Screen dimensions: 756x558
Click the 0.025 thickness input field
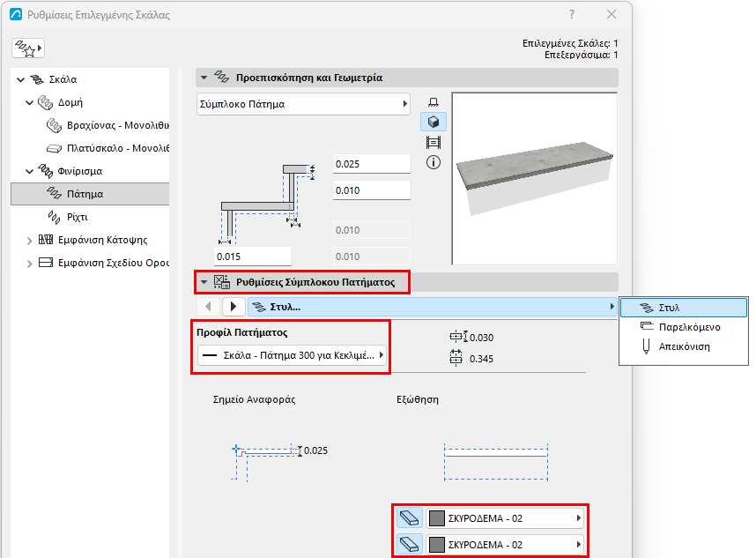[371, 164]
